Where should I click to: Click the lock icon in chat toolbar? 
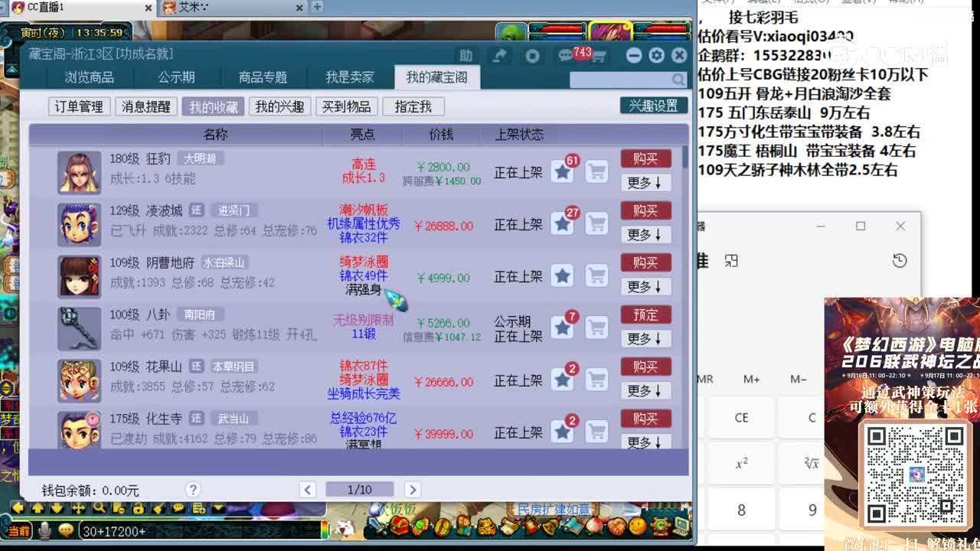click(x=139, y=508)
